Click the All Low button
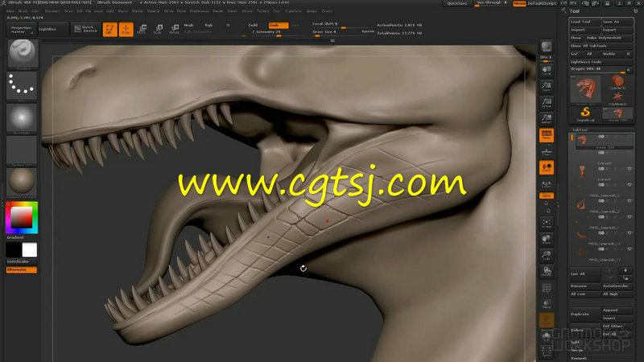This screenshot has height=362, width=644. (x=585, y=294)
